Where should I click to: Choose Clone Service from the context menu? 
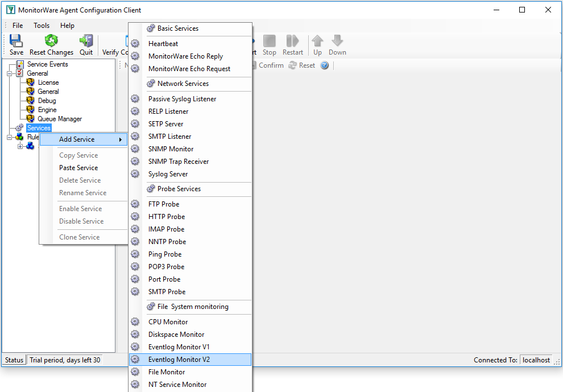(84, 237)
